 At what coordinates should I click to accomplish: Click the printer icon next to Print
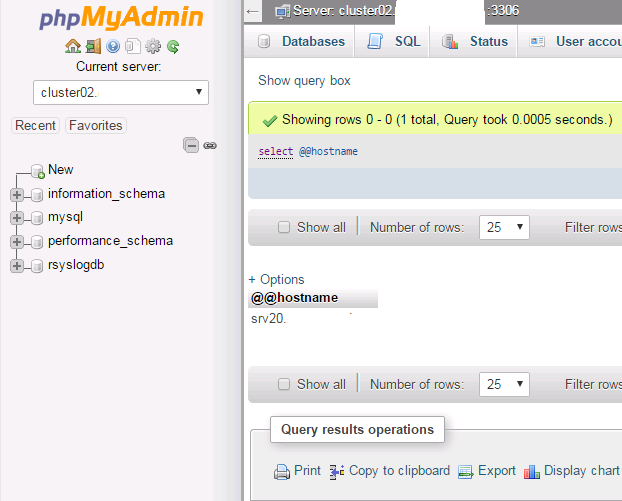pos(282,472)
